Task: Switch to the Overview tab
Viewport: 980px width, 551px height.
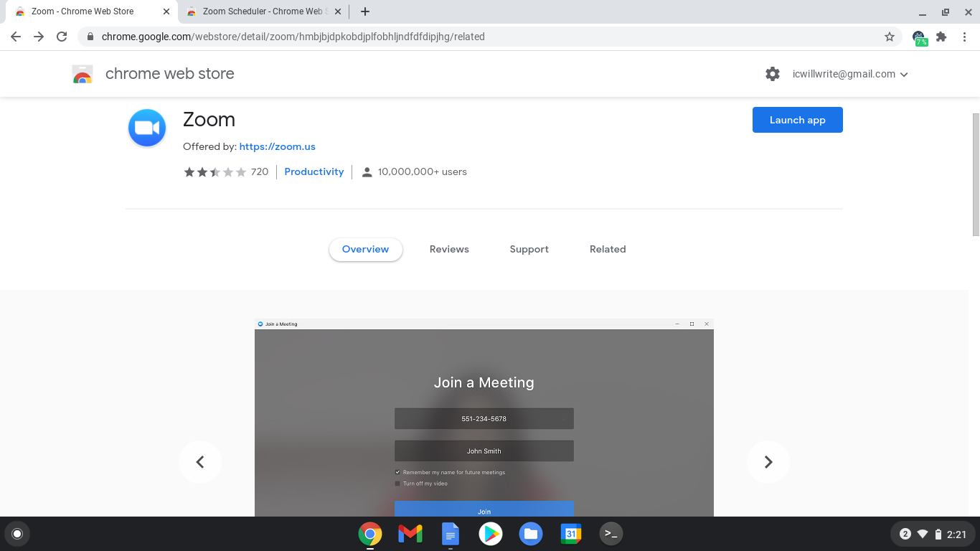Action: (366, 250)
